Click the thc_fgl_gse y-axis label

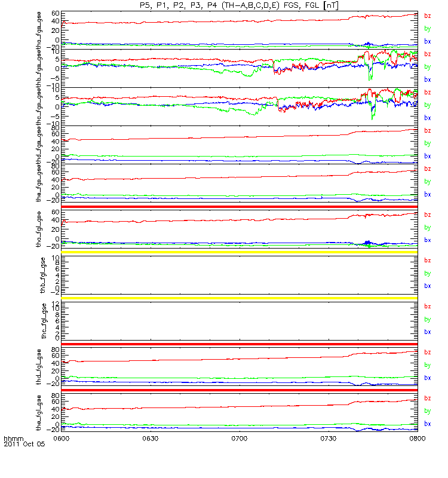(44, 321)
